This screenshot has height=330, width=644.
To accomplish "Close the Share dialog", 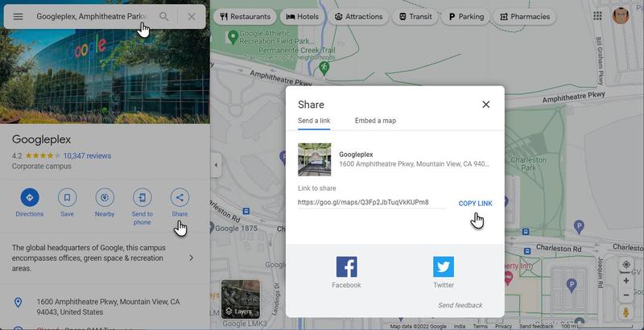I will click(486, 105).
